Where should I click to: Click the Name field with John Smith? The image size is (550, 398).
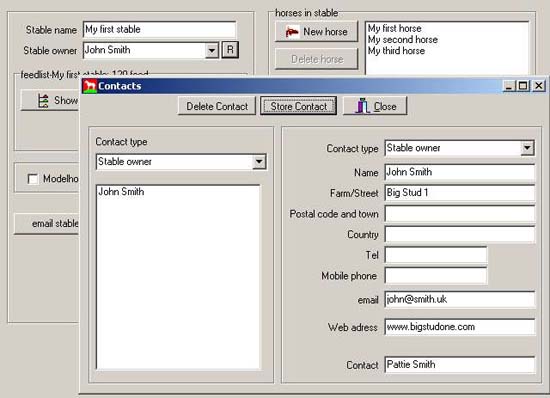[460, 172]
